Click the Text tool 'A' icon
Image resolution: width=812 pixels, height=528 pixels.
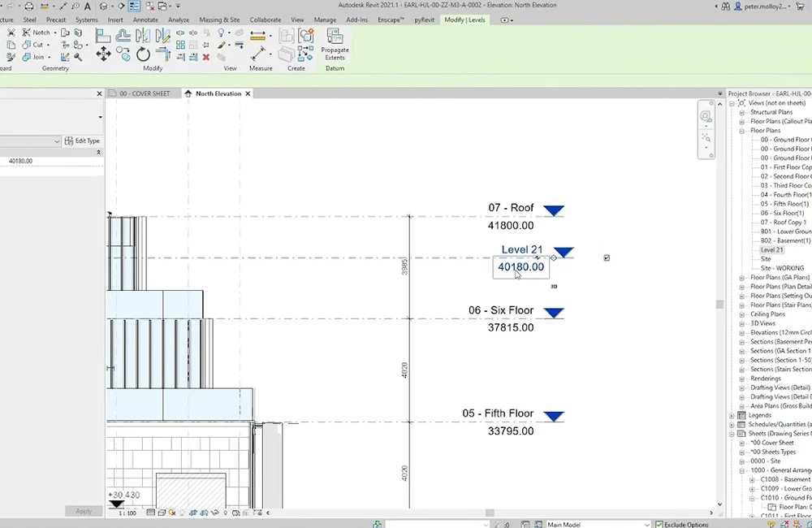coord(88,6)
